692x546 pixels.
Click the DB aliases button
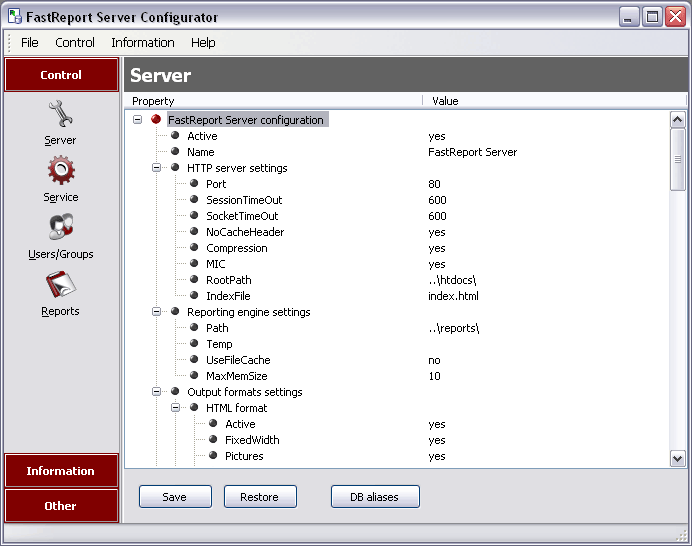[375, 497]
